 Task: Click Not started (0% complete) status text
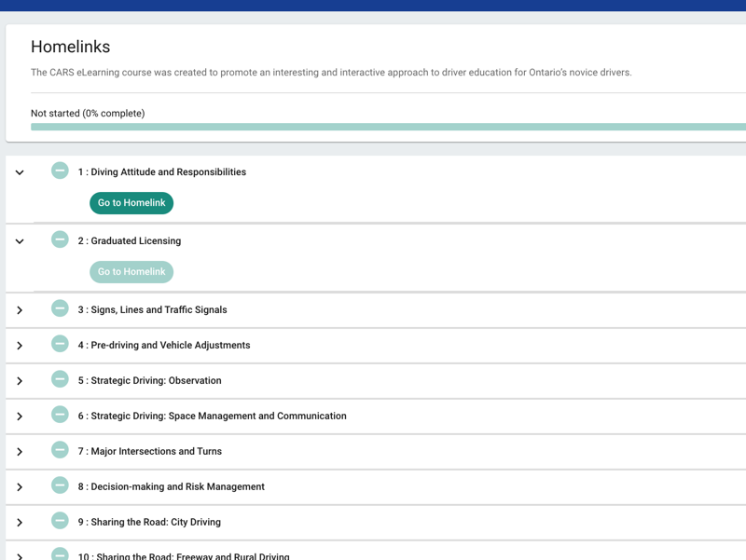pyautogui.click(x=88, y=113)
